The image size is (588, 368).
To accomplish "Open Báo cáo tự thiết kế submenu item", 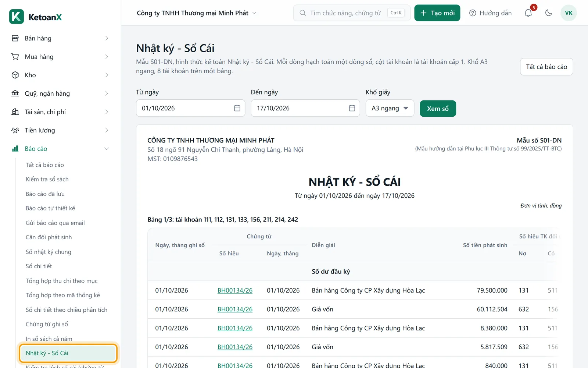I will click(x=50, y=208).
